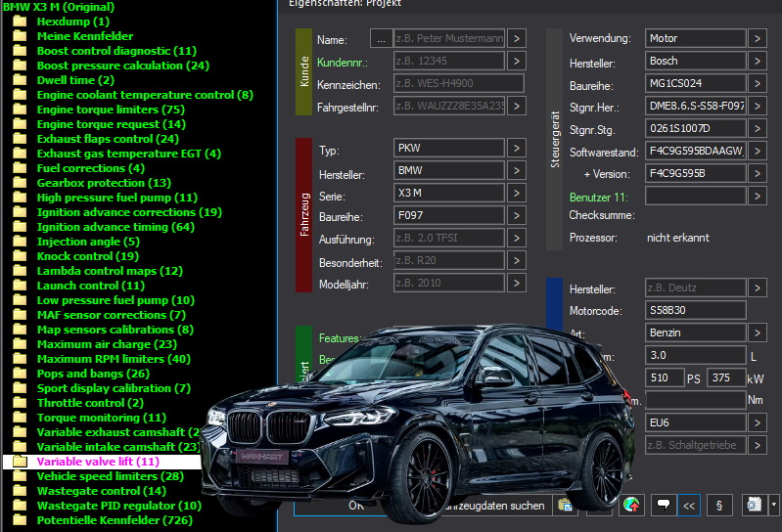Click the OK button
Image resolution: width=782 pixels, height=532 pixels.
pos(356,505)
